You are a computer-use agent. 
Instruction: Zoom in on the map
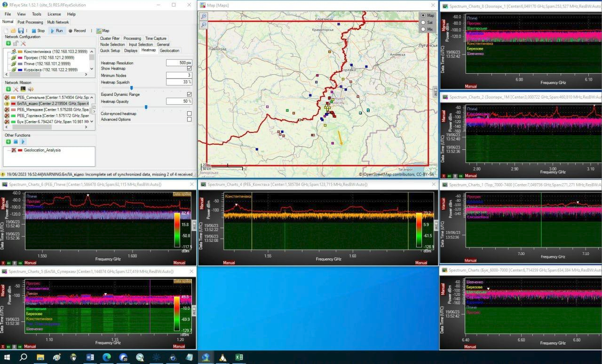coord(204,16)
